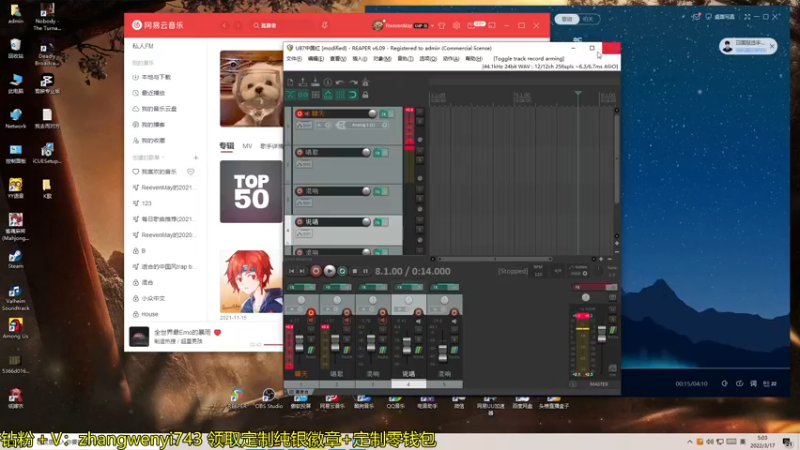Click NetEase search box
Screen dimensions: 800x450
pos(282,26)
